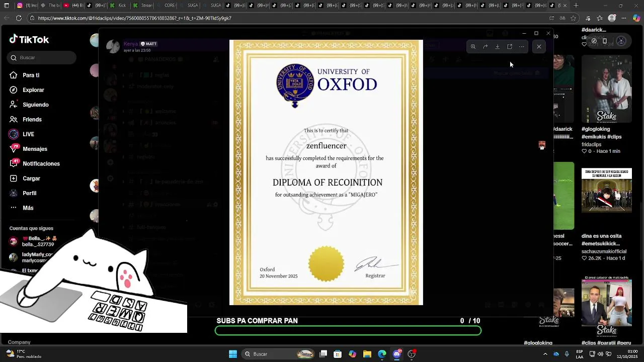Click the weather widget 17°C

pos(23,354)
